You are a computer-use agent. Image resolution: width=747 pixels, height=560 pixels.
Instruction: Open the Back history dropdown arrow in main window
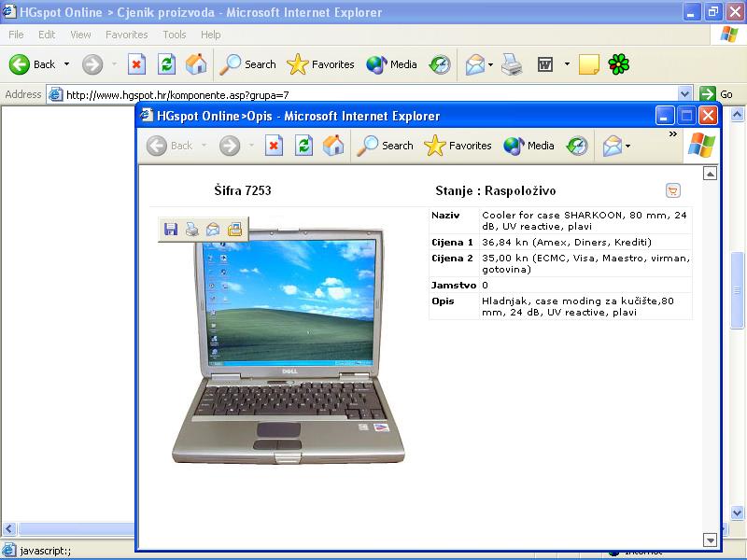66,64
